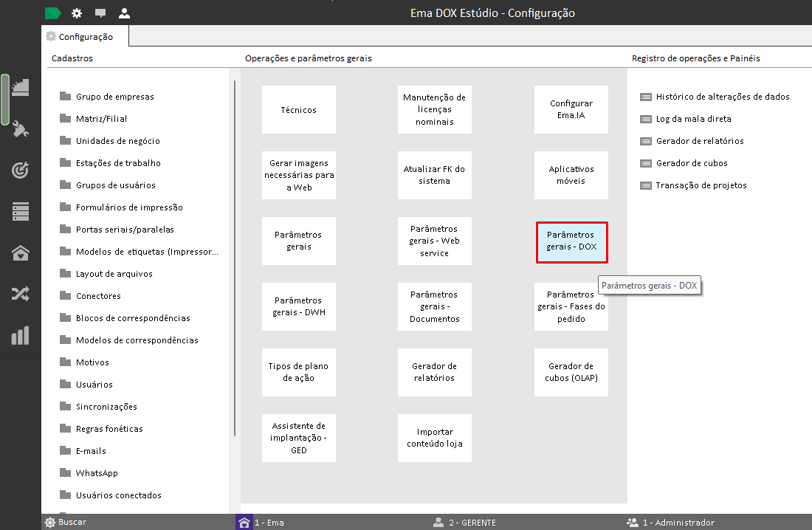The height and width of the screenshot is (530, 812).
Task: Click the Cadastros list vertical scrollbar
Action: tap(235, 258)
